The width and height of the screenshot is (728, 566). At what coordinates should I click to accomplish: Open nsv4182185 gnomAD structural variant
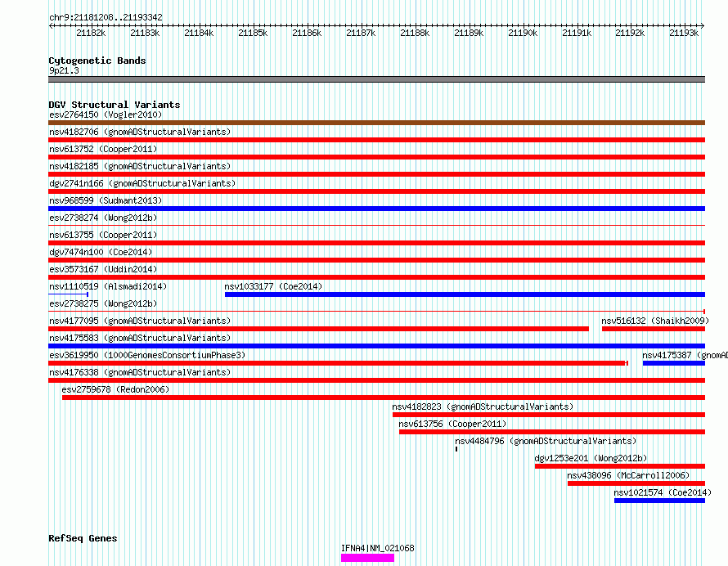140,166
